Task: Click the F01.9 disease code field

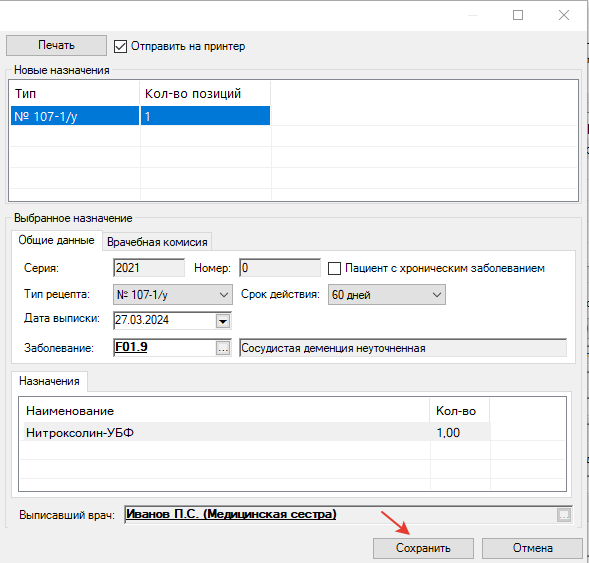Action: (165, 347)
